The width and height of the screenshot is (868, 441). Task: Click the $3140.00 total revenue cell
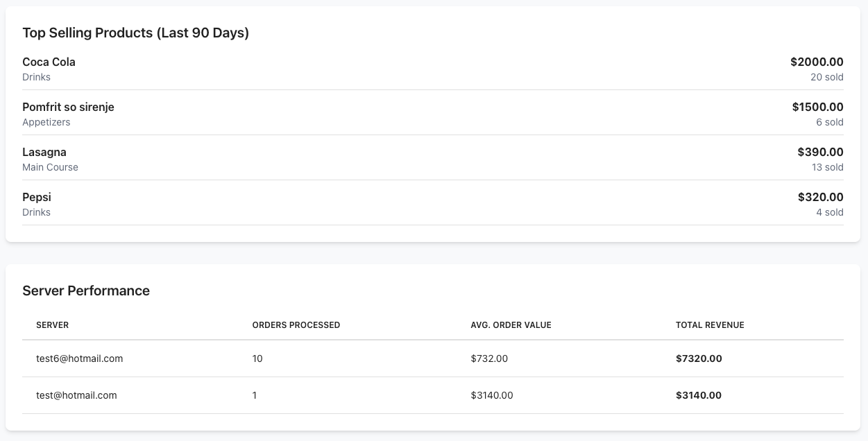tap(699, 395)
